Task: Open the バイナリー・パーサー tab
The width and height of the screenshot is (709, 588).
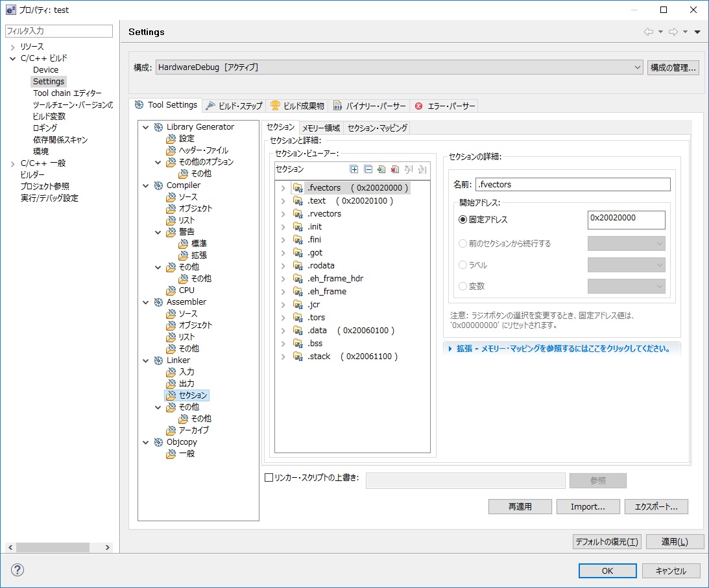Action: (370, 106)
